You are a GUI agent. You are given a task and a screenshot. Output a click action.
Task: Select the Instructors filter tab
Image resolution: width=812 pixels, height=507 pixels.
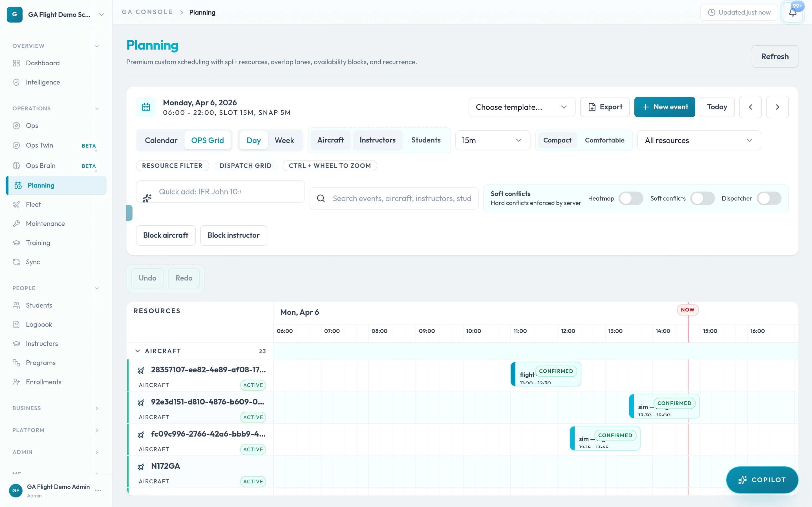click(x=377, y=140)
